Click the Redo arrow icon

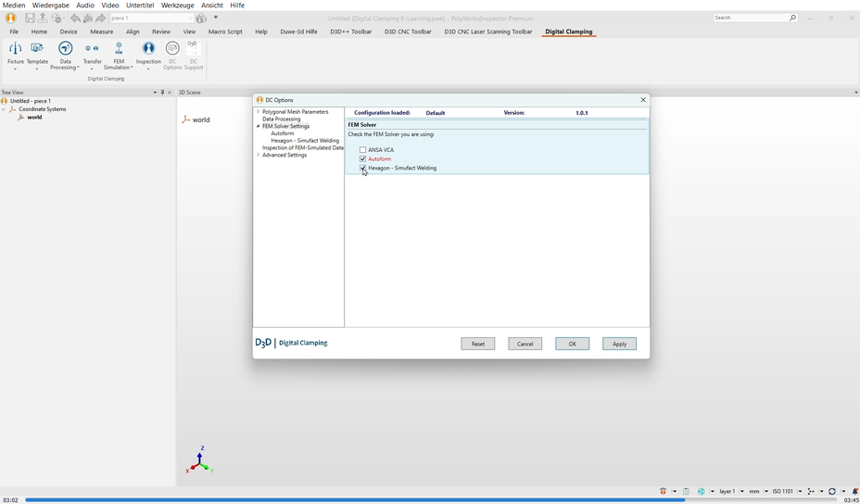[100, 19]
